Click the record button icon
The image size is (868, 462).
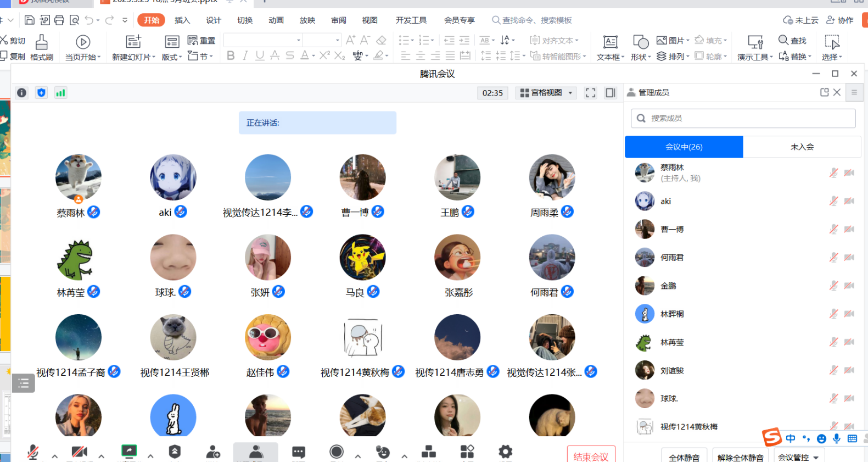pos(337,452)
